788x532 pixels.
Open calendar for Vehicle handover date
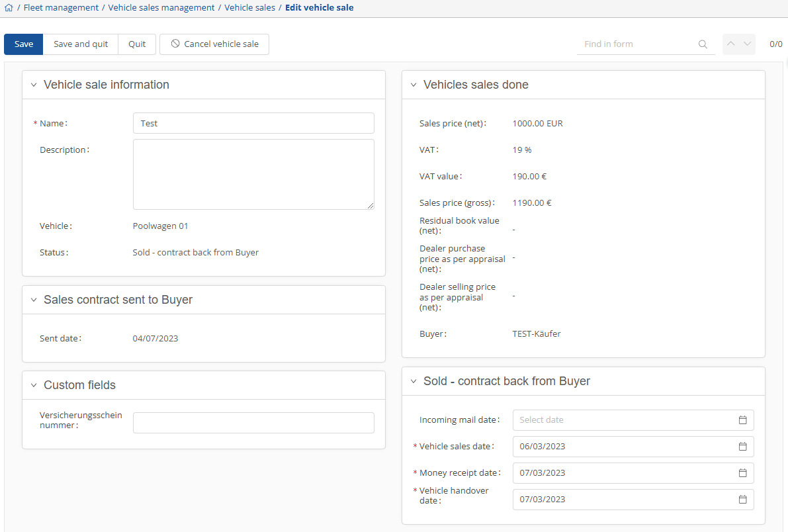click(x=742, y=500)
